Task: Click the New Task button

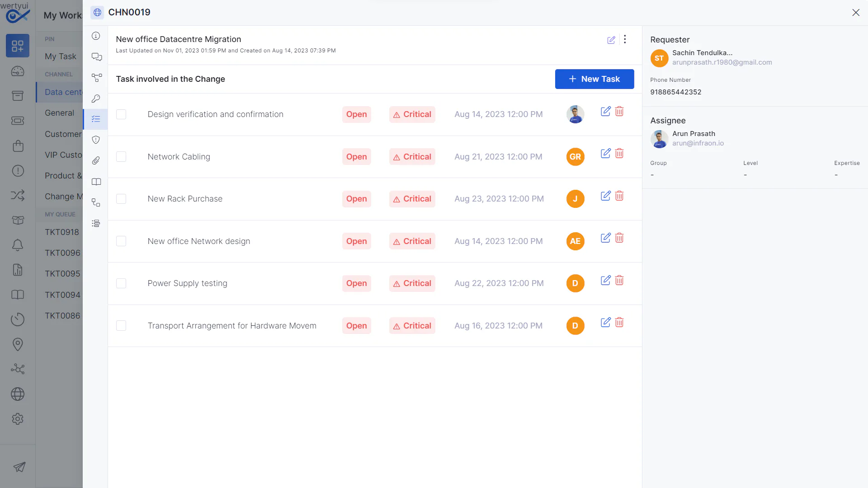Action: click(x=594, y=79)
